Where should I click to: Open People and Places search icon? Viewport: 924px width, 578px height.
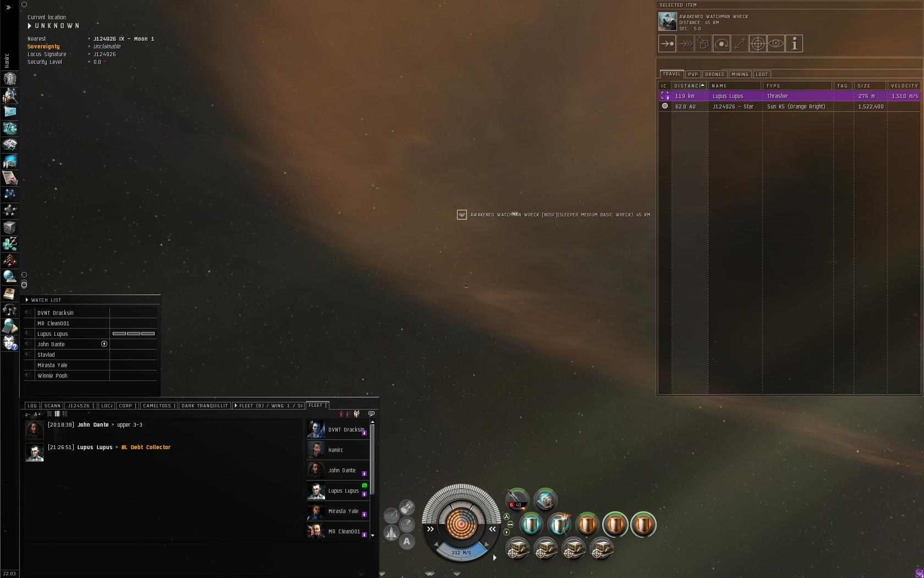[10, 95]
